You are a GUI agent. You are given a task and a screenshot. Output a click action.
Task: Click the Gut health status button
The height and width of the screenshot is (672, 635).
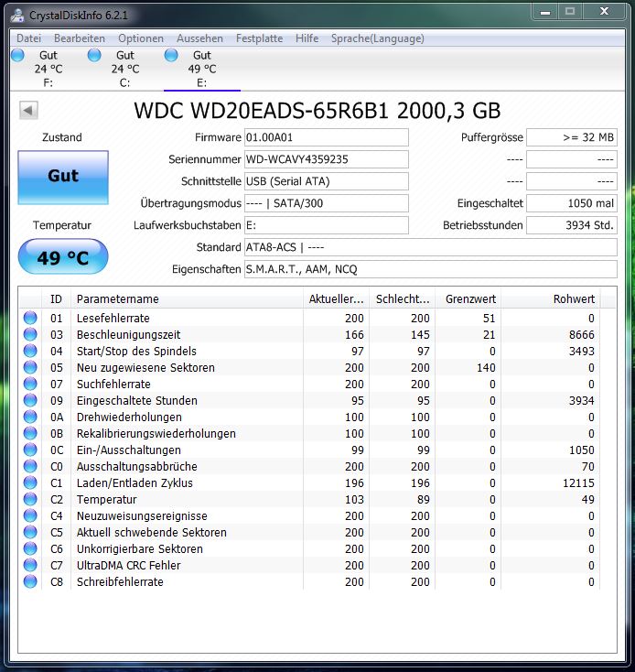(x=63, y=177)
